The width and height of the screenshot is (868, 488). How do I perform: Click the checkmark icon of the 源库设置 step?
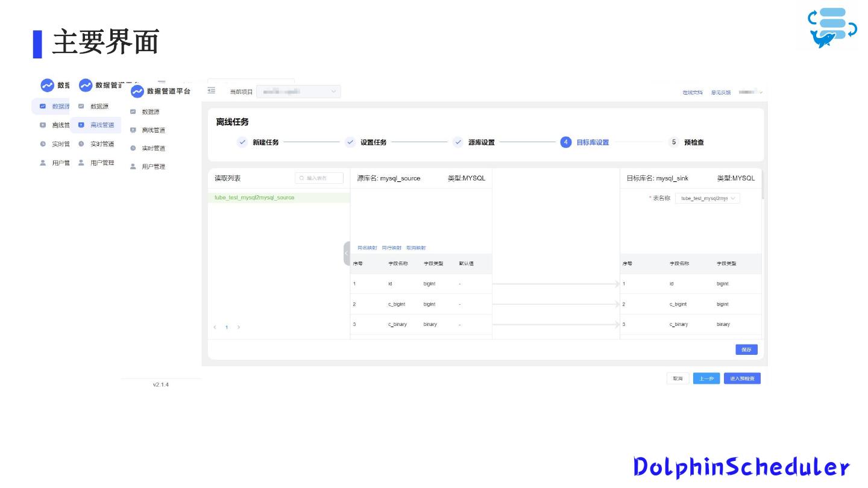(458, 142)
